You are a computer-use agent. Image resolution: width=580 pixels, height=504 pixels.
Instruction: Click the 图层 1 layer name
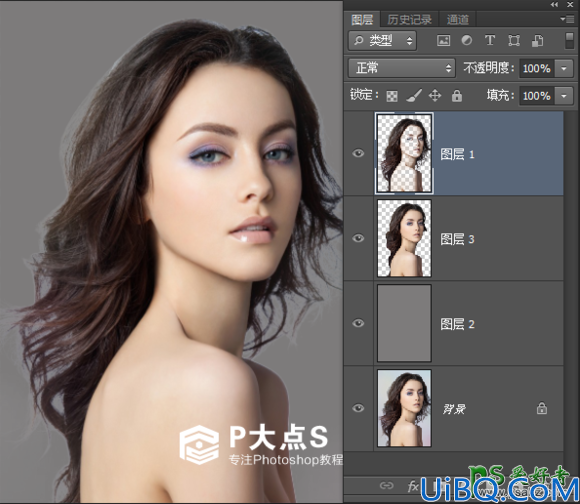pos(457,154)
